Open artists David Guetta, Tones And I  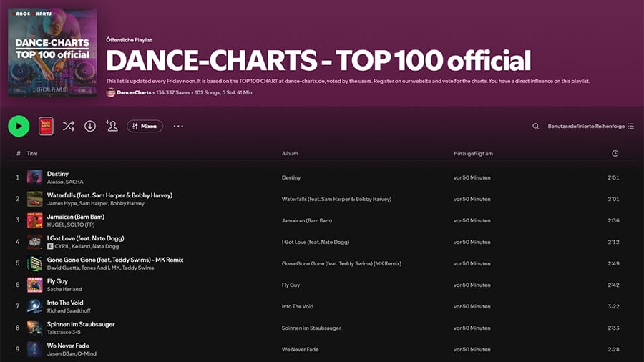tap(100, 268)
